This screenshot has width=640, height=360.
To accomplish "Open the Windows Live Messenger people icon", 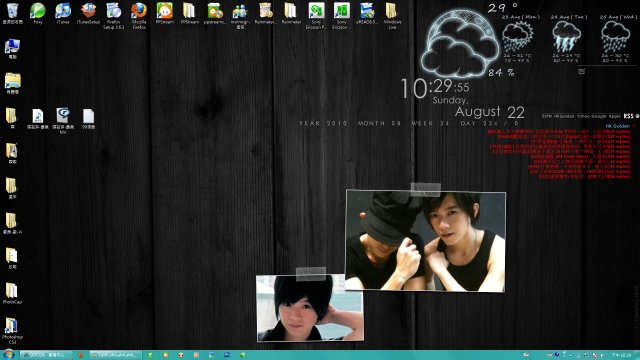I will point(240,16).
